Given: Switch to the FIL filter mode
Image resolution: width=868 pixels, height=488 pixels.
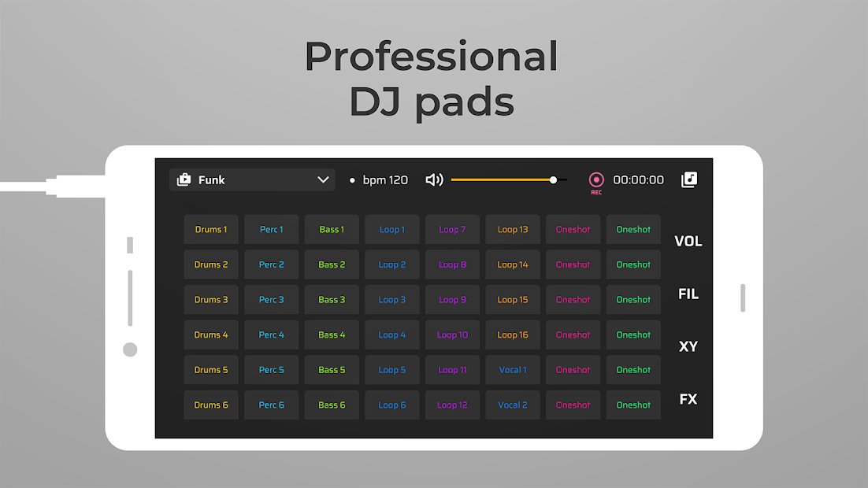Looking at the screenshot, I should pyautogui.click(x=688, y=294).
